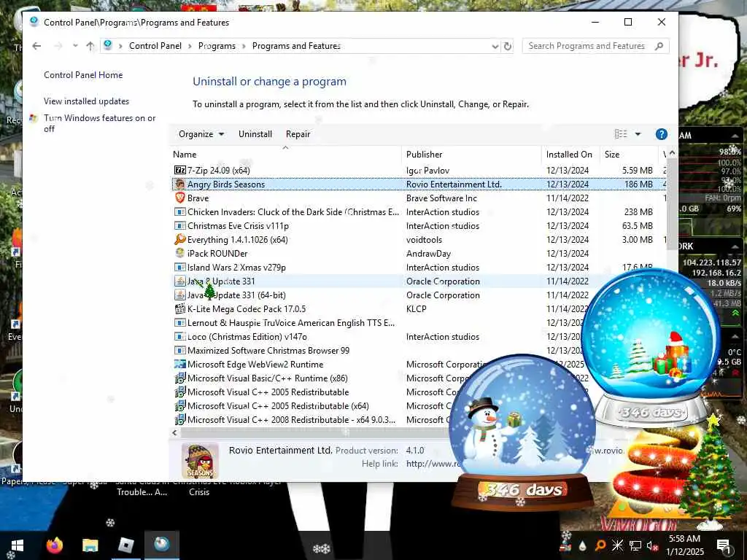Click the taskbar clock showing 5:58 AM
This screenshot has width=747, height=560.
point(685,545)
